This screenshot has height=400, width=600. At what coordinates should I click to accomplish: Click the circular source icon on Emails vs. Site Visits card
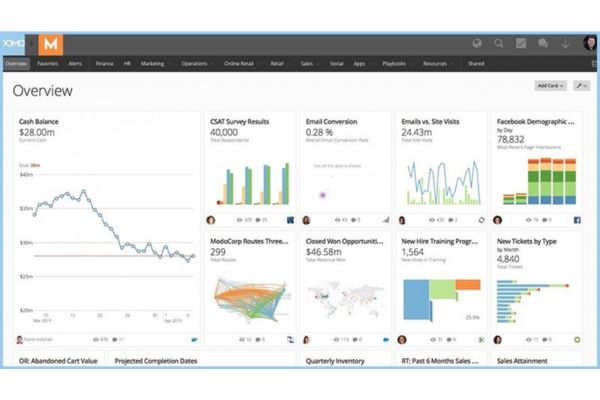coord(481,220)
